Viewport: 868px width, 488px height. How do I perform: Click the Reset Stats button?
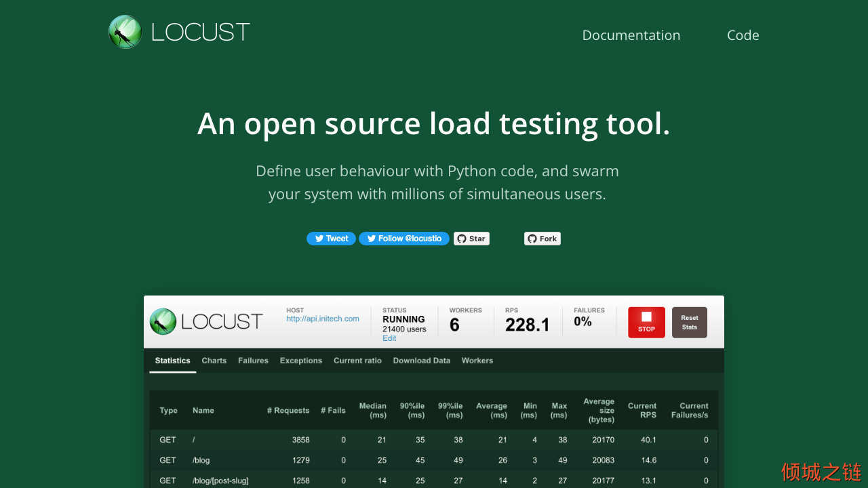click(690, 322)
